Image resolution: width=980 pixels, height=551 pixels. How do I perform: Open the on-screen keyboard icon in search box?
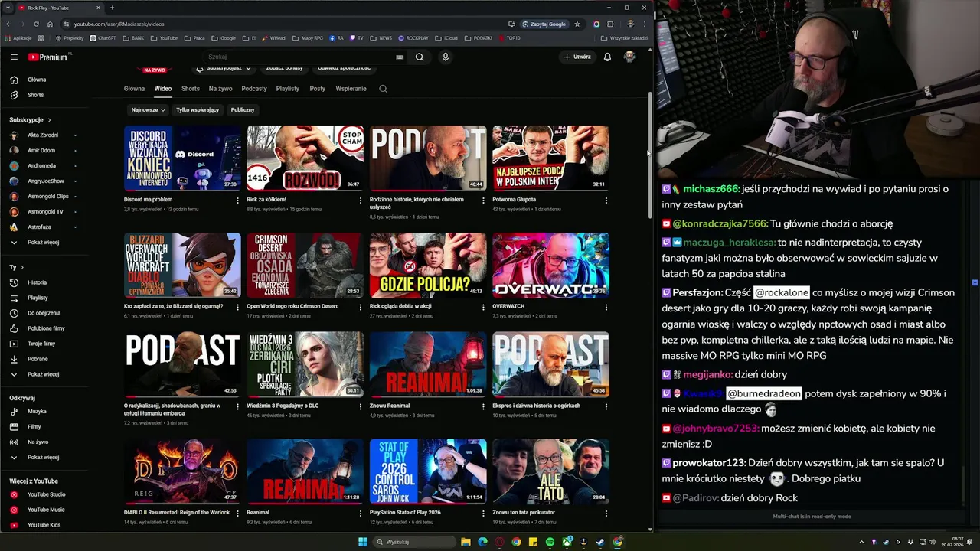(x=400, y=57)
